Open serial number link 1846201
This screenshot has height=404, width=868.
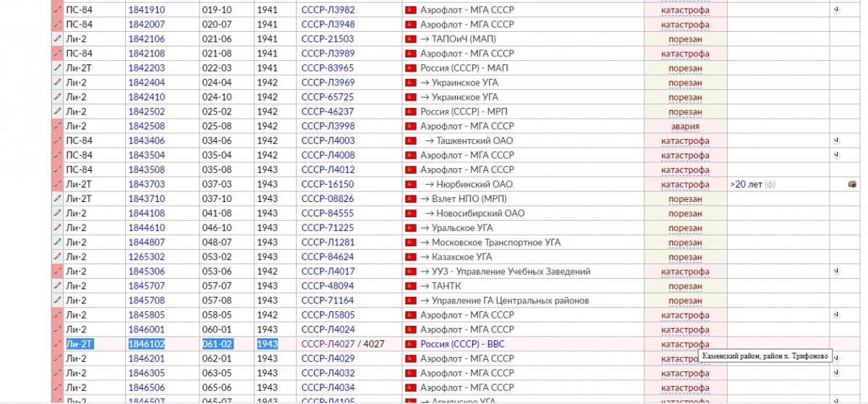(x=146, y=358)
